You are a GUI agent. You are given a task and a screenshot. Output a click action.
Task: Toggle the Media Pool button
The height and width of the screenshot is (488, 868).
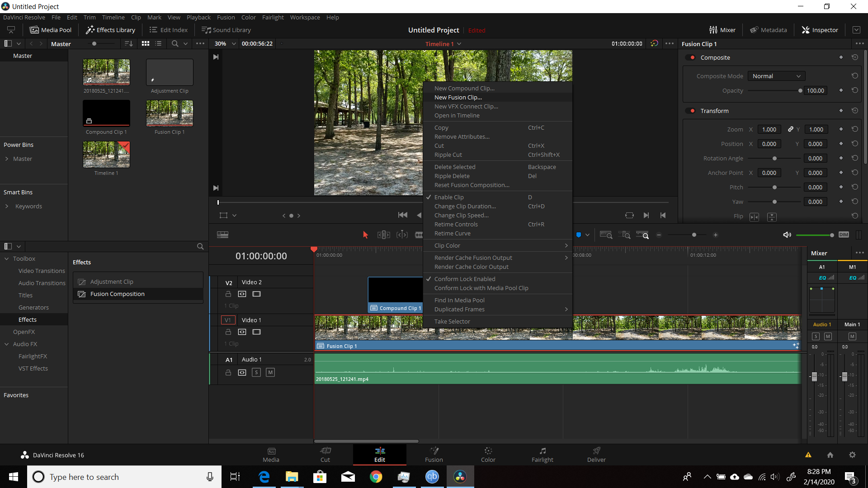point(51,30)
